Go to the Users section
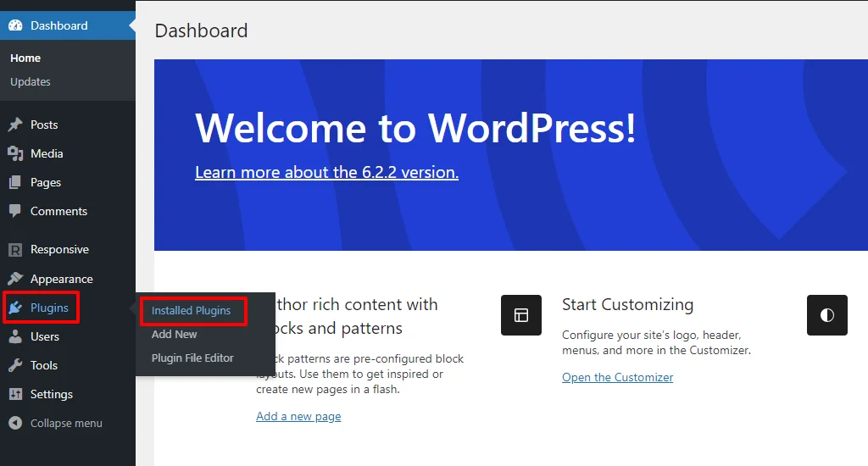Image resolution: width=868 pixels, height=466 pixels. [45, 336]
